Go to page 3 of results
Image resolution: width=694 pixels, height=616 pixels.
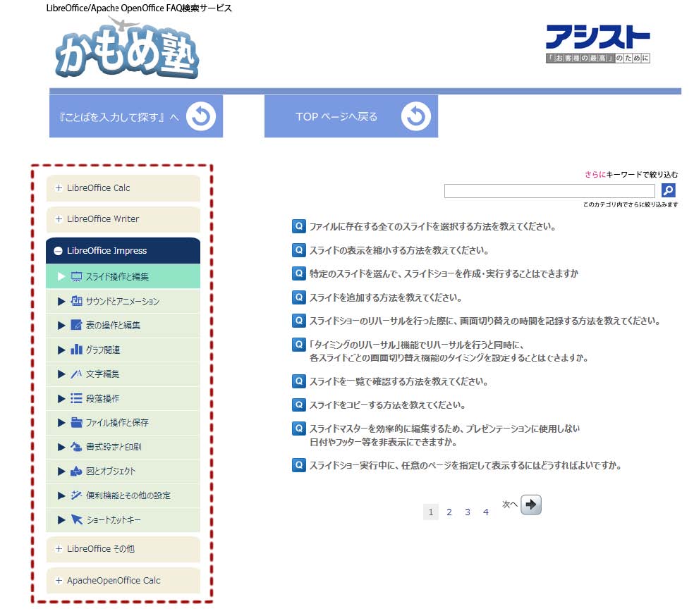pos(468,512)
